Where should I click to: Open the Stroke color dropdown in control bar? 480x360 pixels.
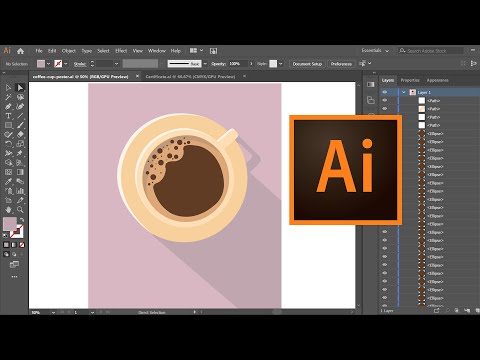pyautogui.click(x=66, y=64)
